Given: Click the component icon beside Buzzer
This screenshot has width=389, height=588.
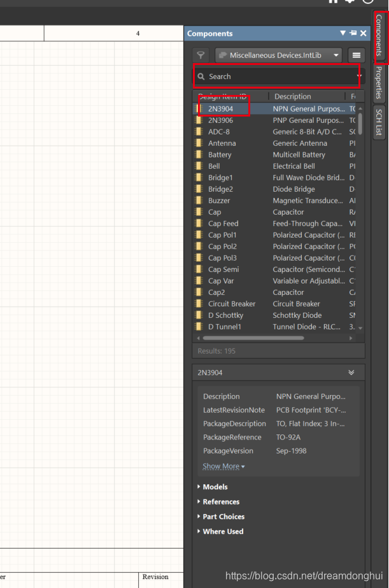Looking at the screenshot, I should [199, 201].
